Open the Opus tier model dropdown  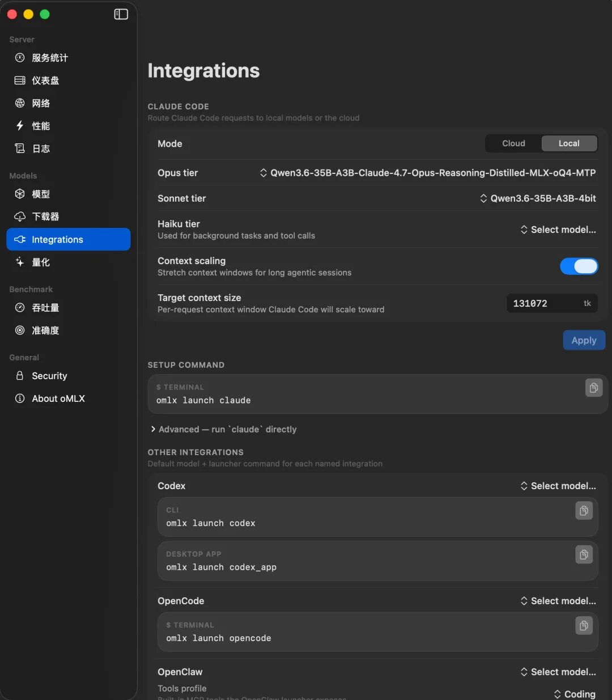coord(428,173)
